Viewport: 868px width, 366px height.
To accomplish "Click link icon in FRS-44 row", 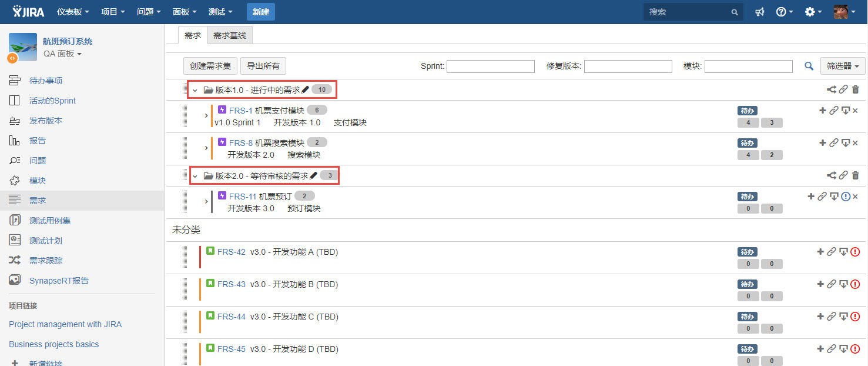I will [832, 317].
